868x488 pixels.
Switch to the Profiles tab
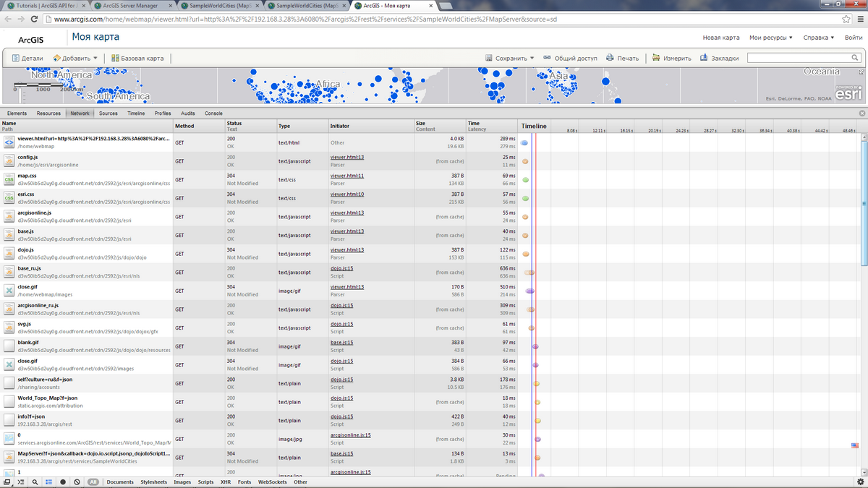point(163,114)
